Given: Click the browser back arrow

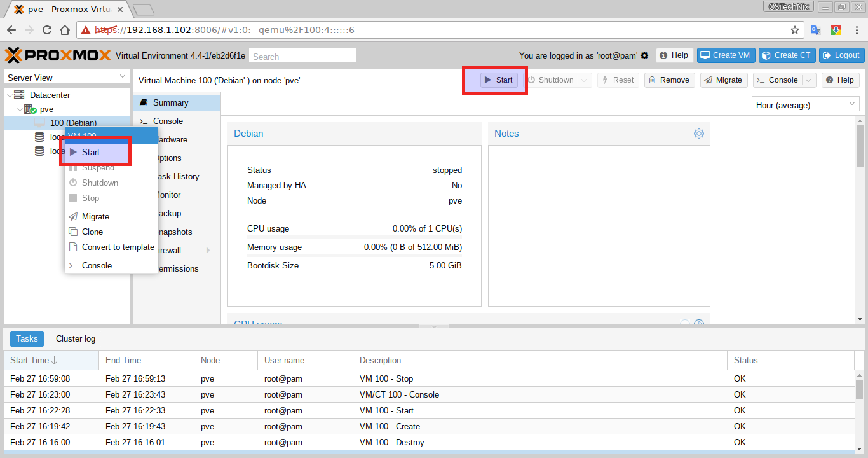Looking at the screenshot, I should [x=11, y=30].
